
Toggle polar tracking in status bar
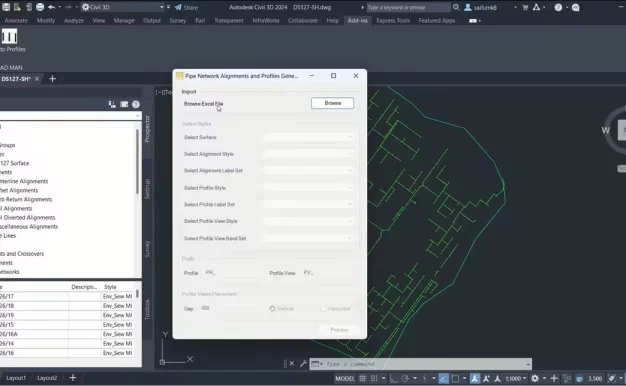(405, 378)
